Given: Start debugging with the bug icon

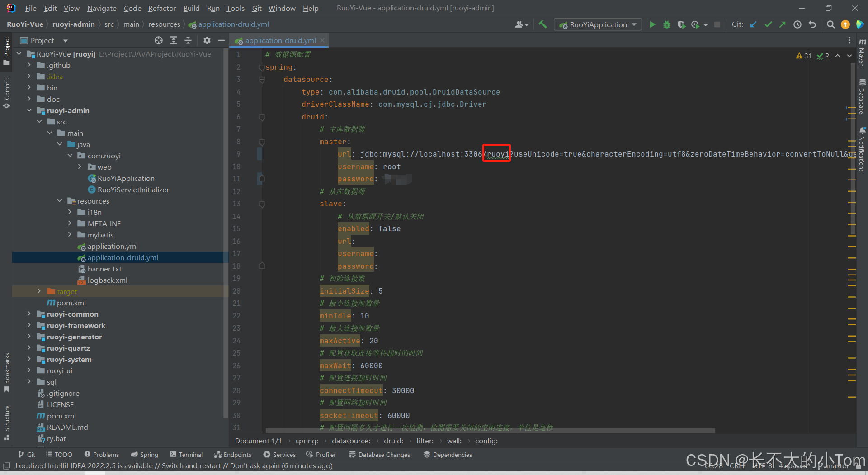Looking at the screenshot, I should 666,24.
